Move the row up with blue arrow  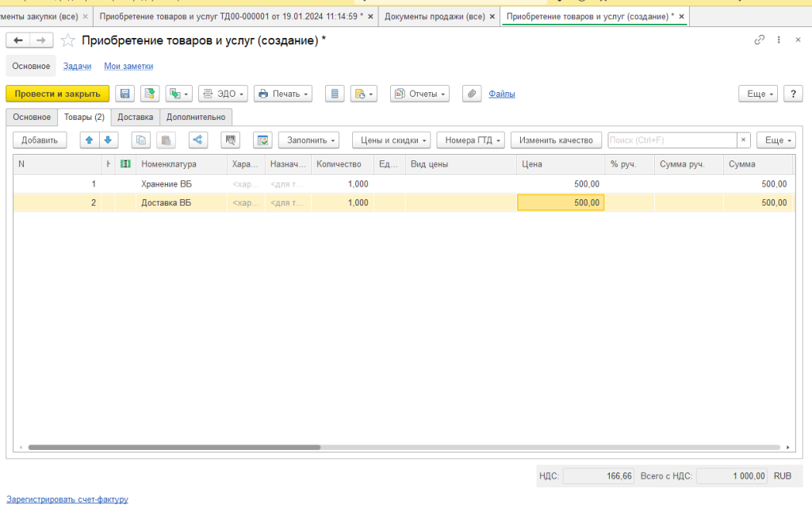click(x=90, y=140)
